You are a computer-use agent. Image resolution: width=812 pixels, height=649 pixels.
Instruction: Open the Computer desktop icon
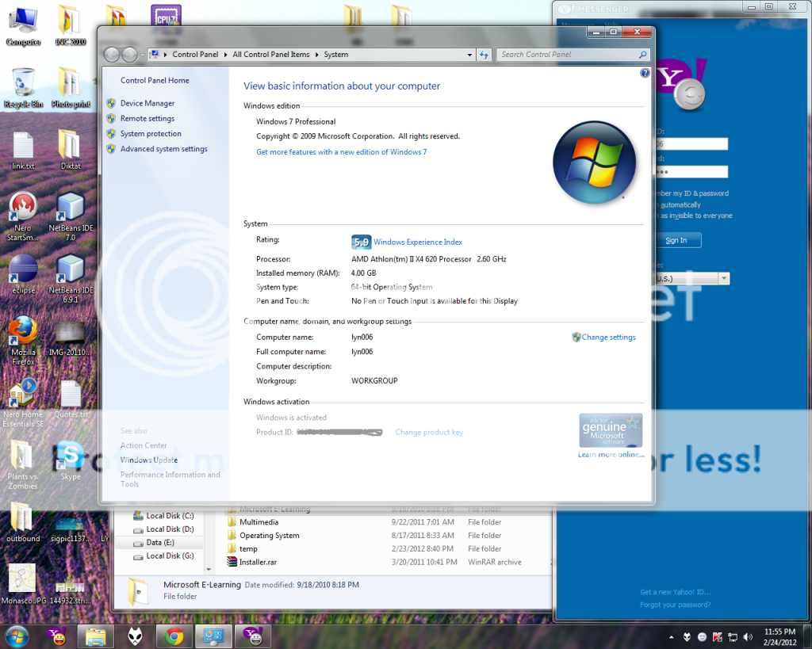coord(23,26)
